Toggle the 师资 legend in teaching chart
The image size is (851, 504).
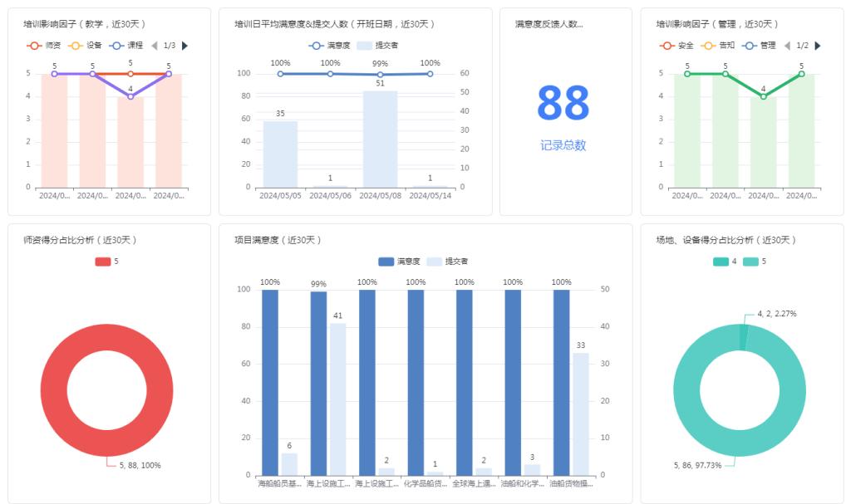43,46
